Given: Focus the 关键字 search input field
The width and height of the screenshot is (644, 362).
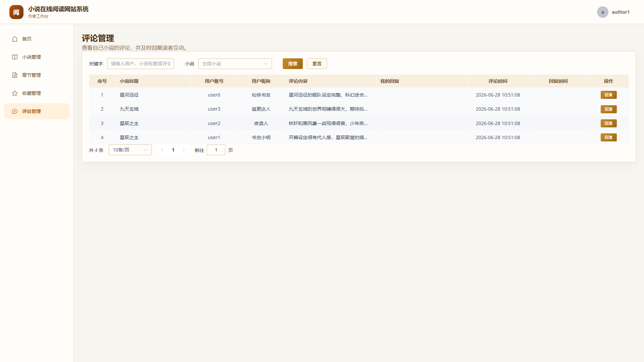Looking at the screenshot, I should click(x=141, y=64).
